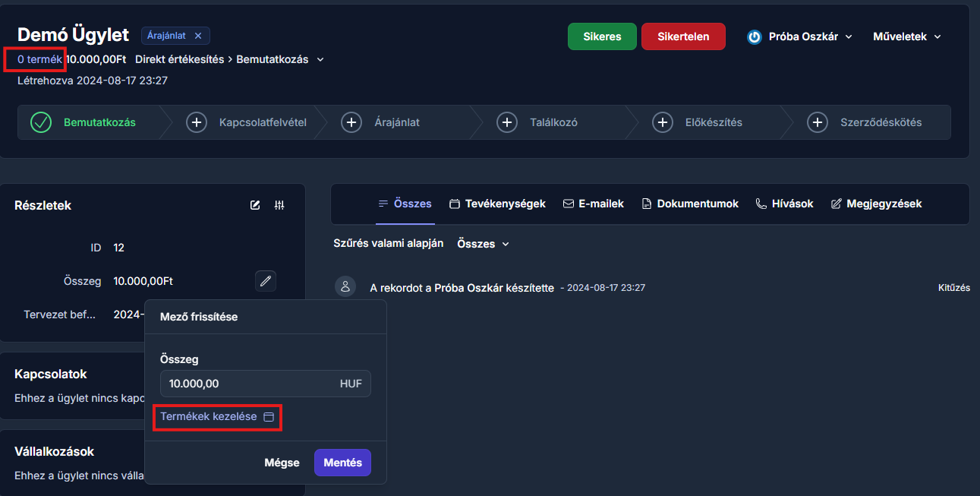Switch to the Összes tab

tap(405, 204)
